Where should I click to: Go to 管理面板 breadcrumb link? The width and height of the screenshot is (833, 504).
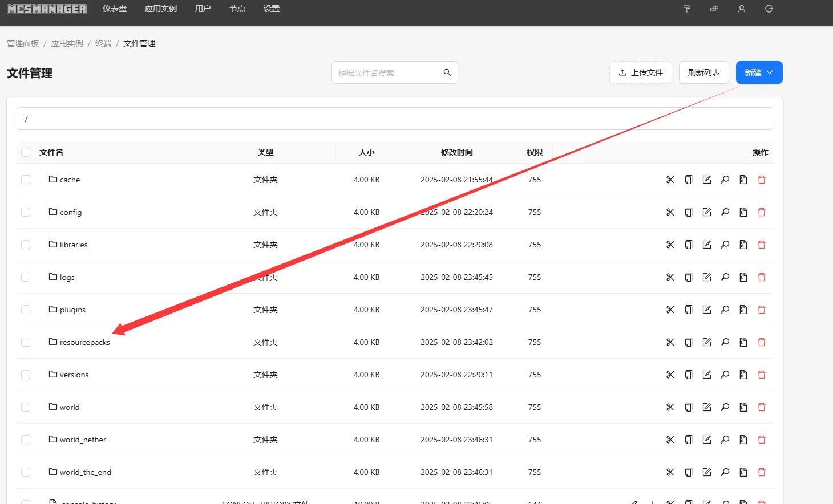tap(23, 43)
